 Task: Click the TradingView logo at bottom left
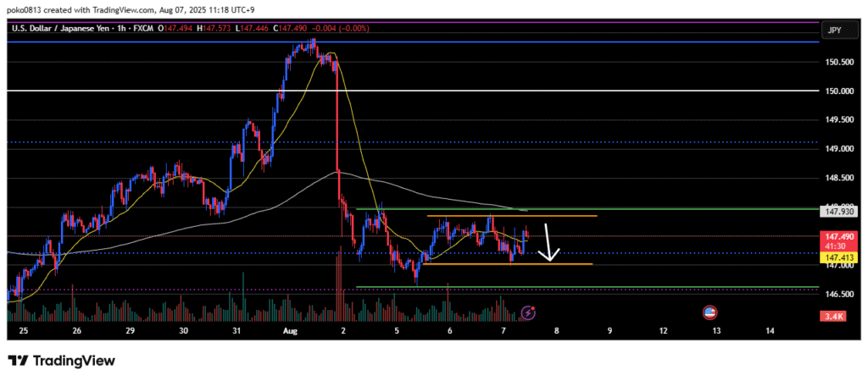pyautogui.click(x=61, y=361)
